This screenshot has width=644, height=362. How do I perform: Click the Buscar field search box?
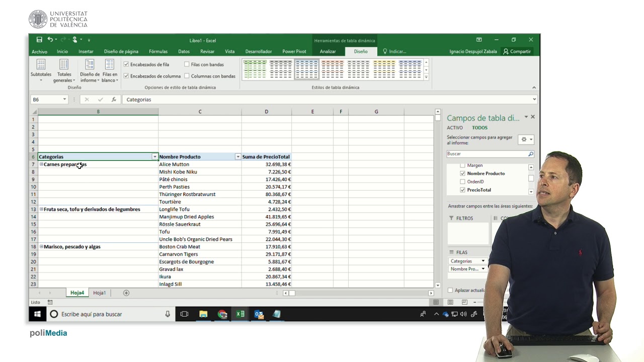click(x=487, y=154)
